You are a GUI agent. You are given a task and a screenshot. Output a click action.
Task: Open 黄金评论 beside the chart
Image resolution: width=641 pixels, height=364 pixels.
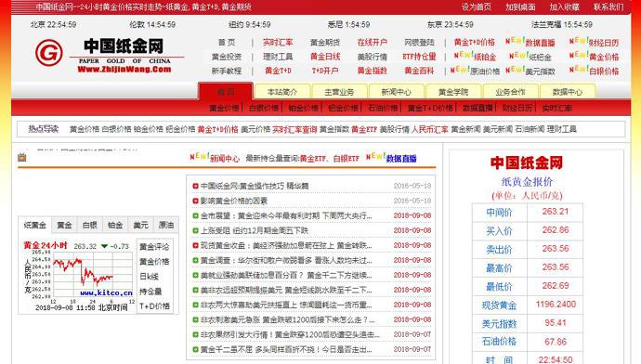154,247
